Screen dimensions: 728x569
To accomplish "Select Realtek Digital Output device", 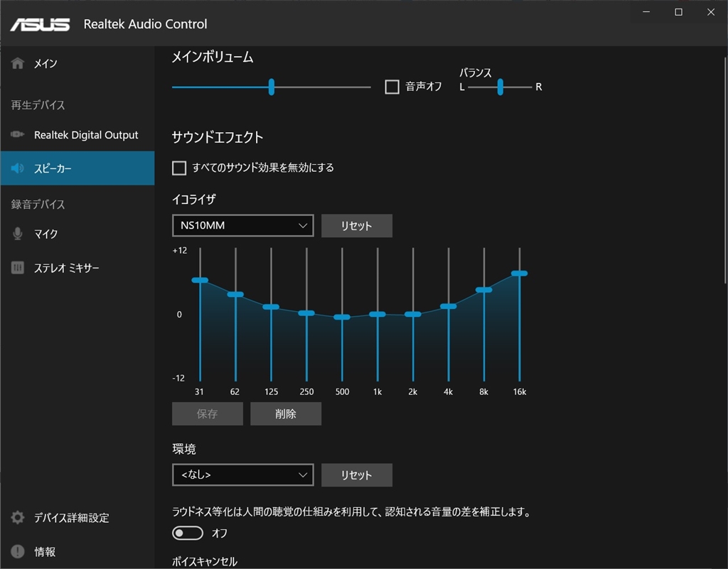I will [77, 135].
